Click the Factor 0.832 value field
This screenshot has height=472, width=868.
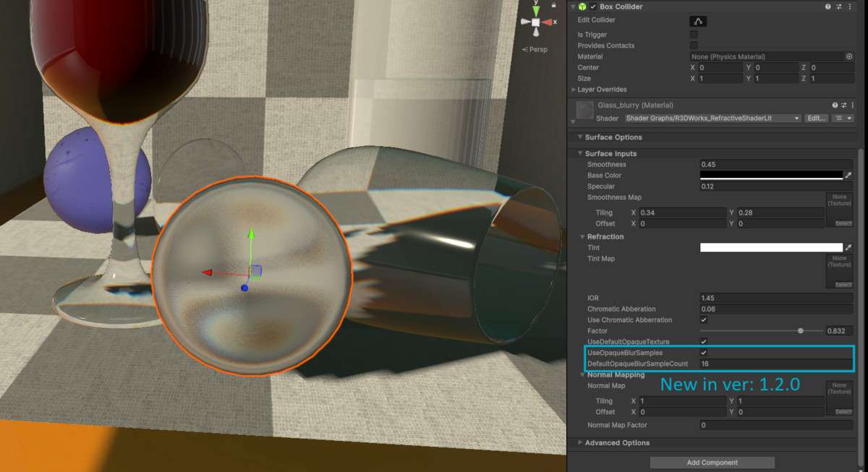pyautogui.click(x=839, y=331)
